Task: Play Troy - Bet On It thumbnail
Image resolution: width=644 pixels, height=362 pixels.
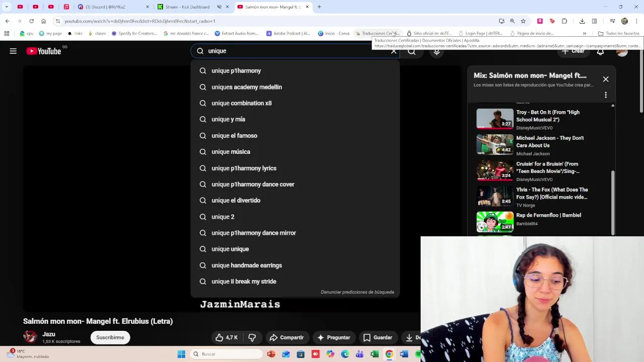Action: 495,119
